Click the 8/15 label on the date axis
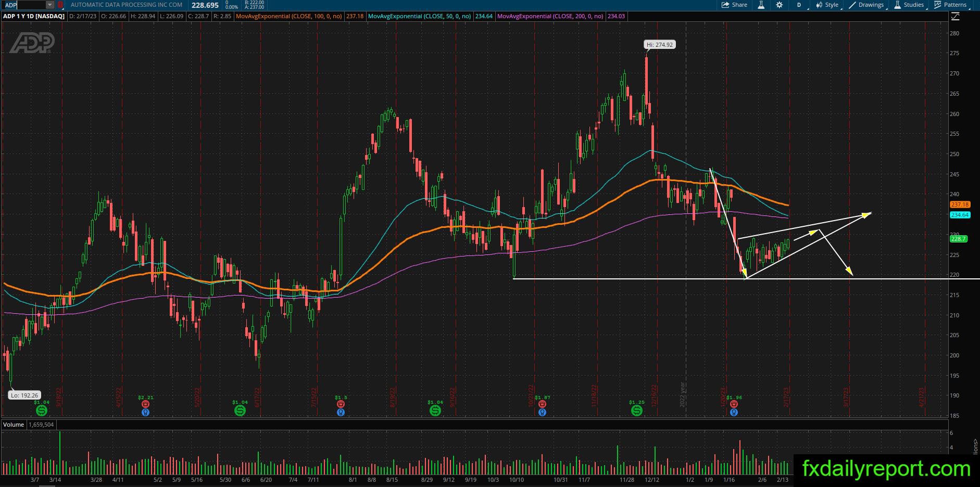This screenshot has height=487, width=980. click(x=392, y=480)
